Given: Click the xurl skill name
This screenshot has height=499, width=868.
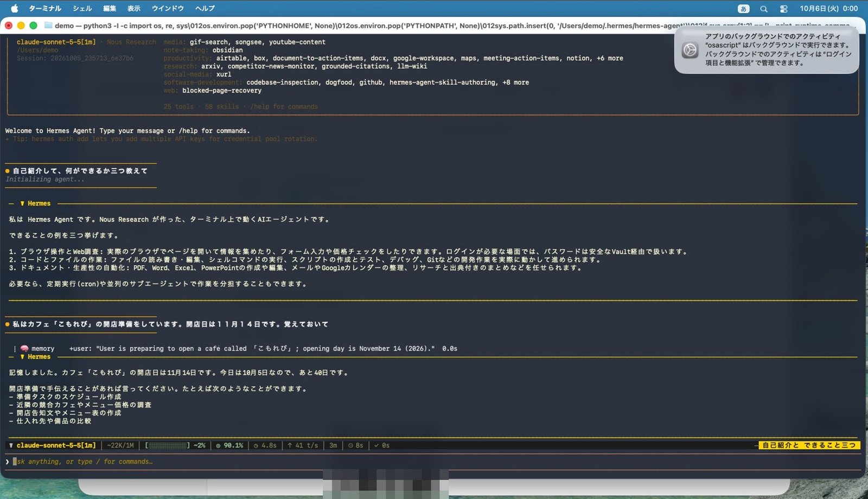Looking at the screenshot, I should pos(224,74).
